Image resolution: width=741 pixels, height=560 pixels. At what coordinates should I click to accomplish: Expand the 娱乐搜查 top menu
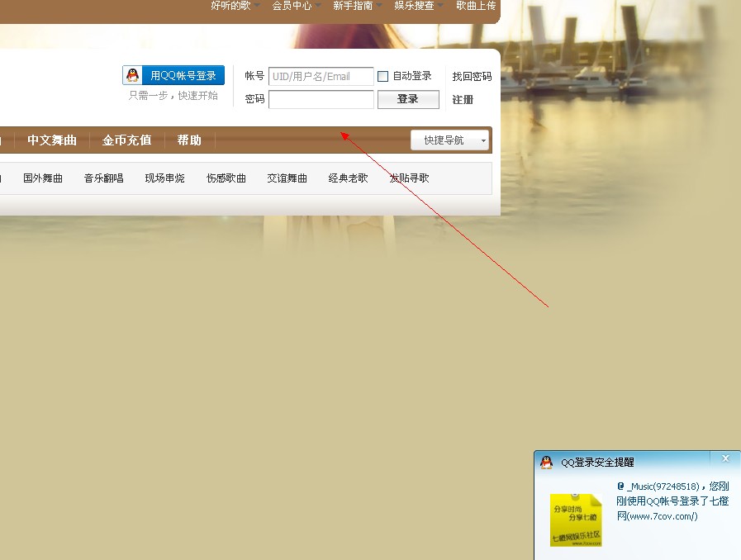(x=419, y=6)
